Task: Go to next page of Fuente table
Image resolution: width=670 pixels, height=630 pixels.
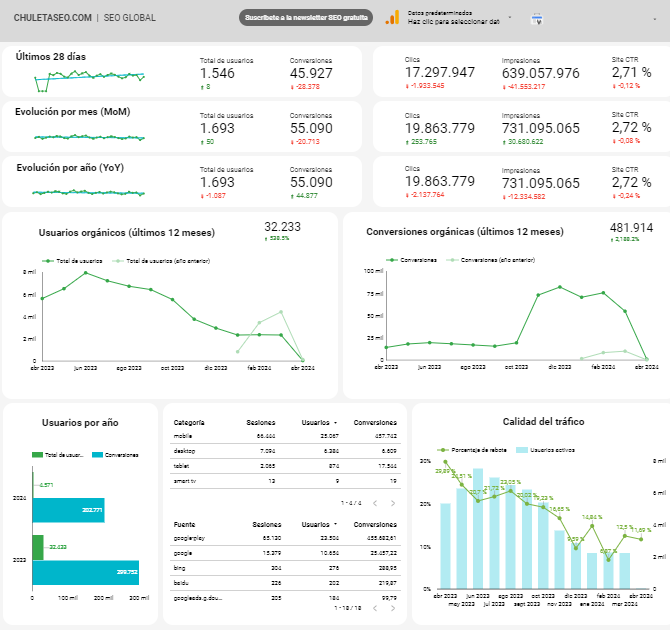Action: (392, 608)
